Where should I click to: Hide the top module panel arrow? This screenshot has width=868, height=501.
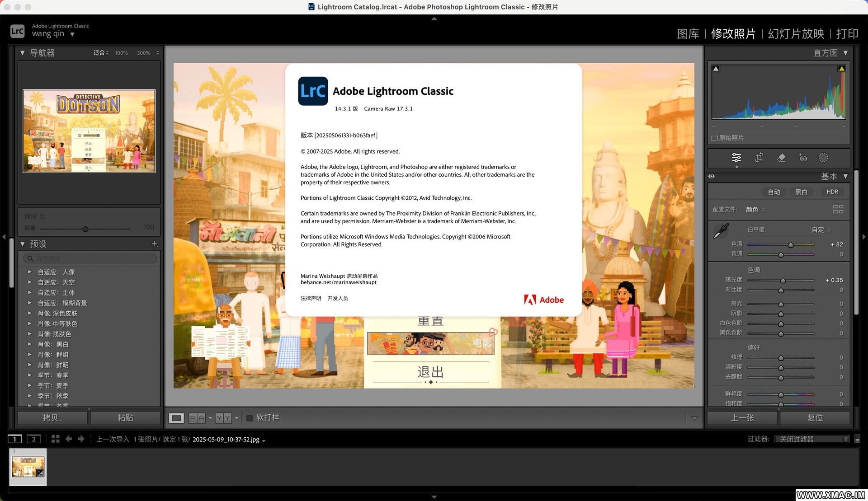pos(434,19)
